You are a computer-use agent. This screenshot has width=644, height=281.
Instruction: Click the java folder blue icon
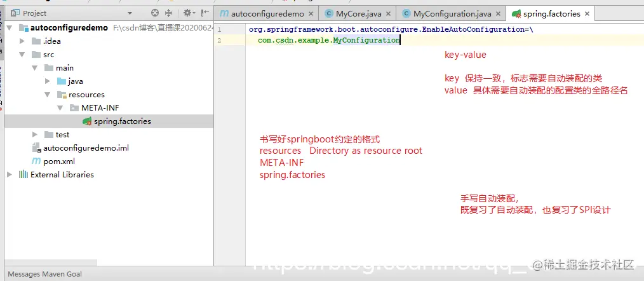[62, 81]
